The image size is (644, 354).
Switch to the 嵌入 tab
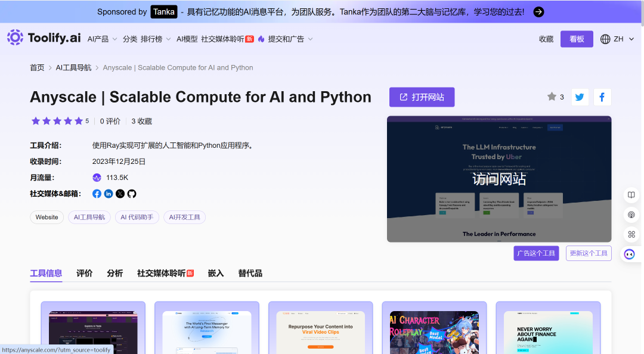216,274
